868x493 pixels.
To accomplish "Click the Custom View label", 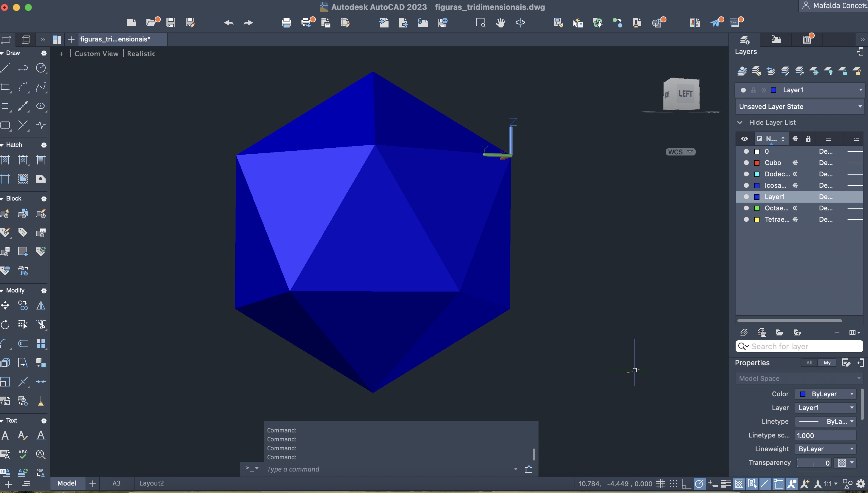I will 96,53.
